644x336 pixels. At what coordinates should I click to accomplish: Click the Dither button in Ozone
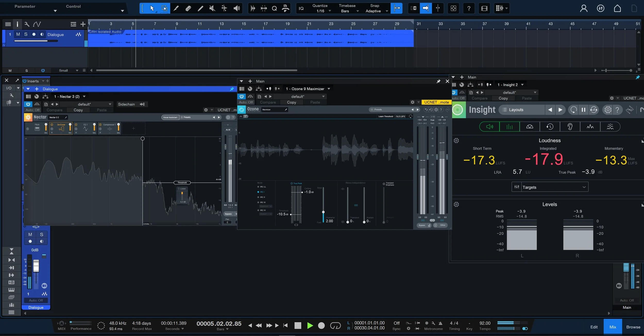[x=443, y=225]
